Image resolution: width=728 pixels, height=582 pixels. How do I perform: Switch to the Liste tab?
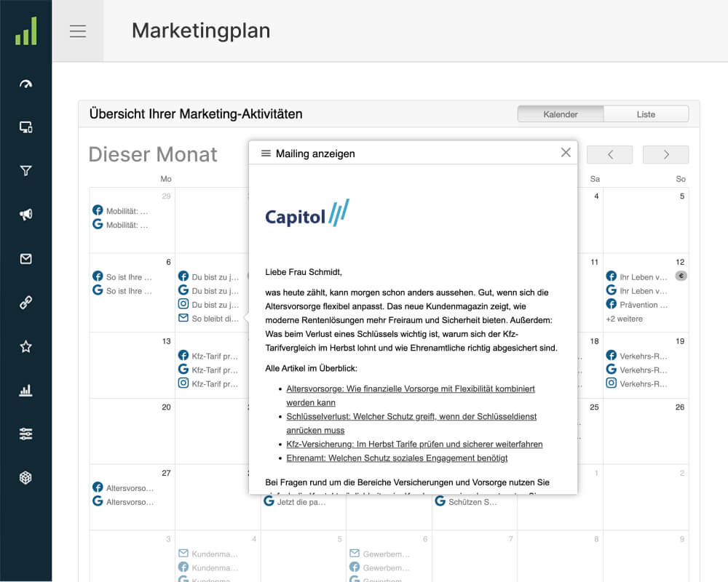(646, 113)
